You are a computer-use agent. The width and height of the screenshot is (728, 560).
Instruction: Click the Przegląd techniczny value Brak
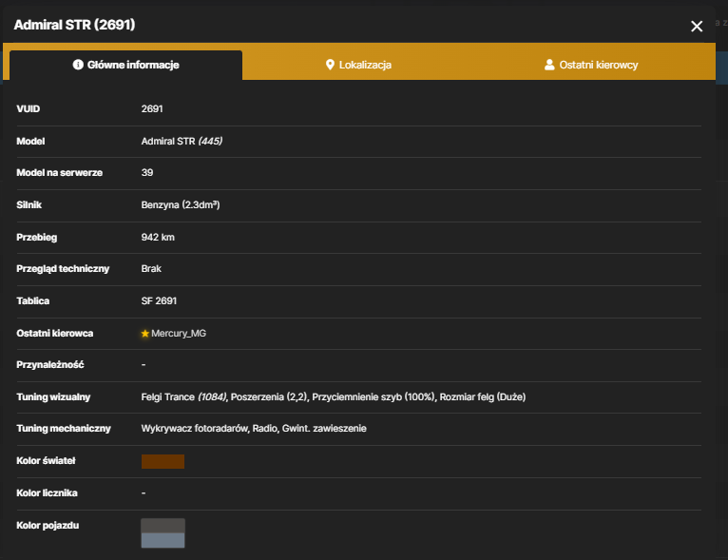pyautogui.click(x=151, y=269)
